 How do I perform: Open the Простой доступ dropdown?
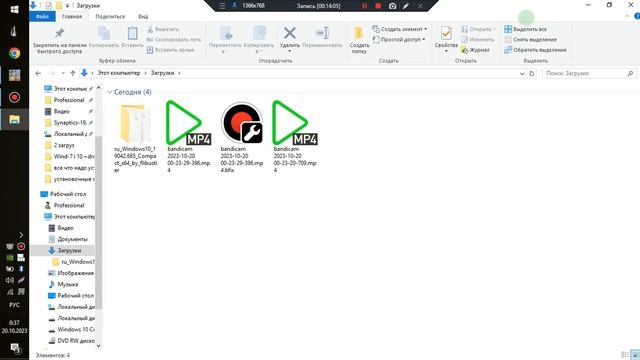[398, 40]
